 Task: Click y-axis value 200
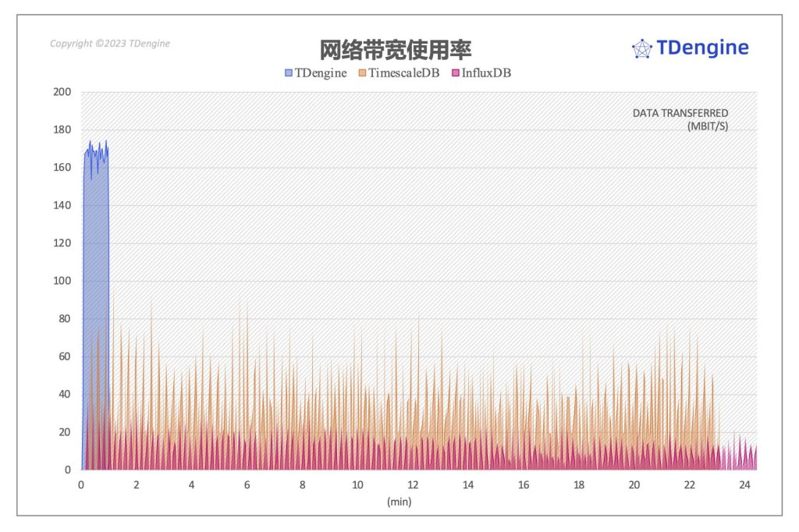click(62, 92)
